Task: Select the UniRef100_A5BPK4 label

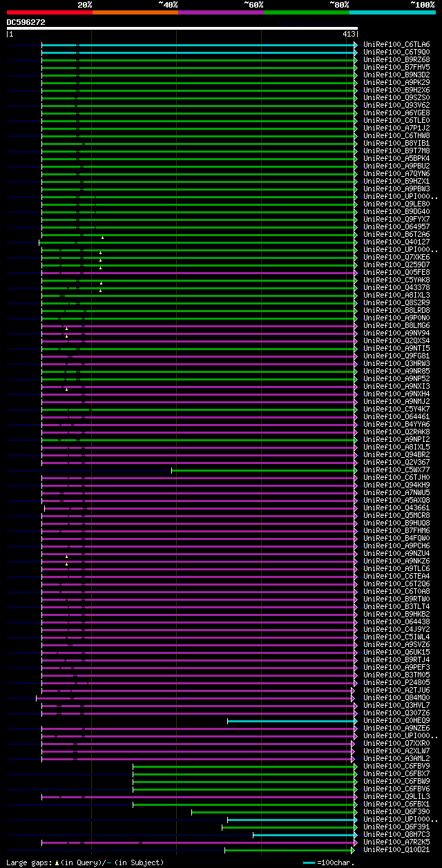Action: [x=396, y=158]
